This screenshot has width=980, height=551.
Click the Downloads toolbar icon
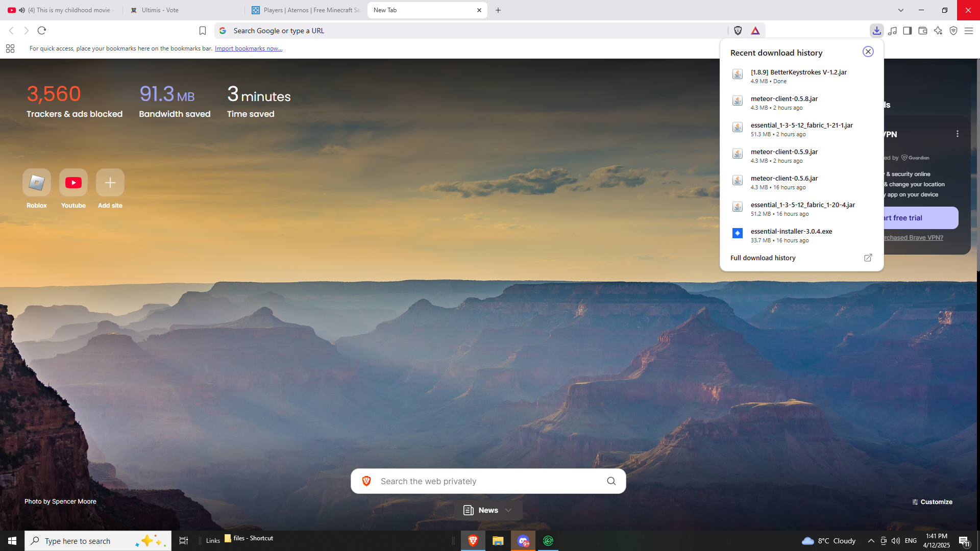tap(876, 31)
